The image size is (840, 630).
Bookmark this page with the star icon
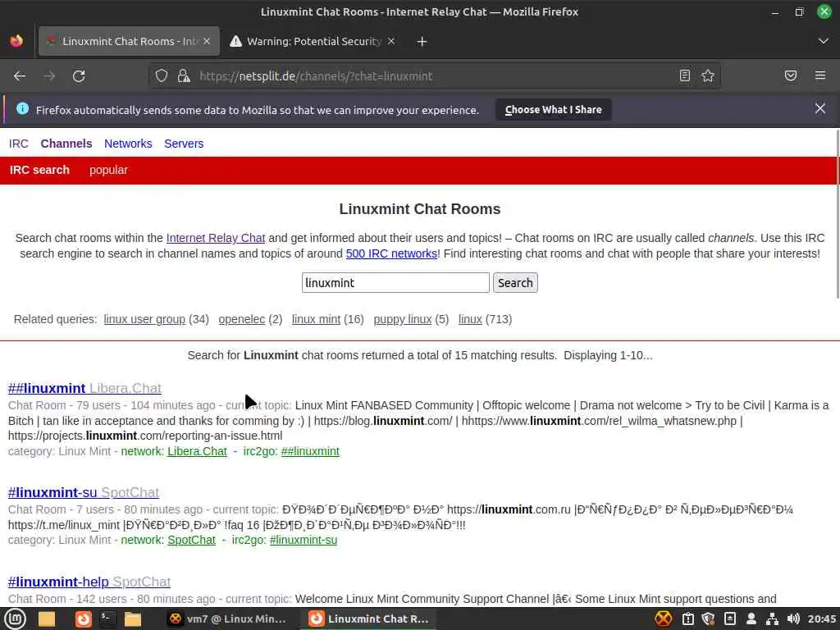708,75
